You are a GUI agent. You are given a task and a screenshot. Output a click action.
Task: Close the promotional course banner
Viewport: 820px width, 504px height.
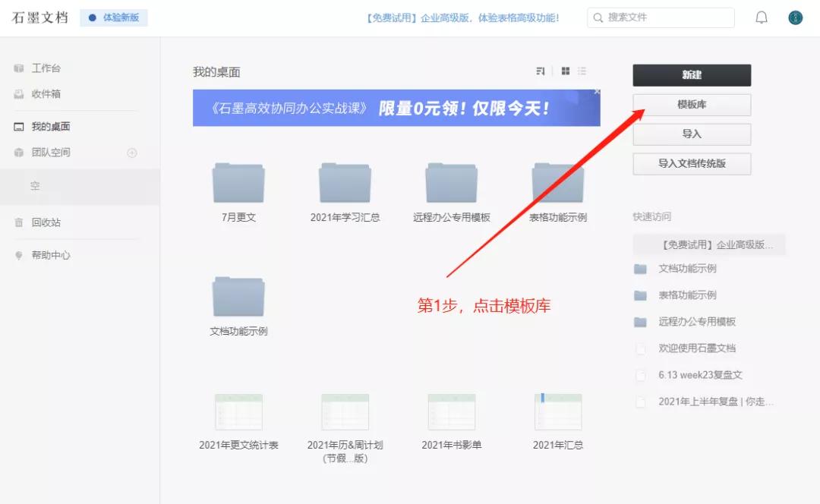[x=597, y=91]
